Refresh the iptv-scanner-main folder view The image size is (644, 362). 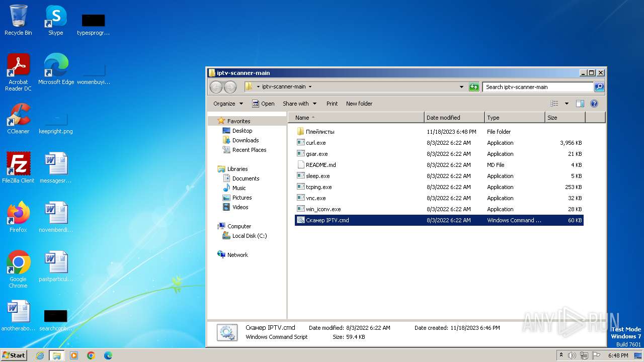[x=473, y=87]
